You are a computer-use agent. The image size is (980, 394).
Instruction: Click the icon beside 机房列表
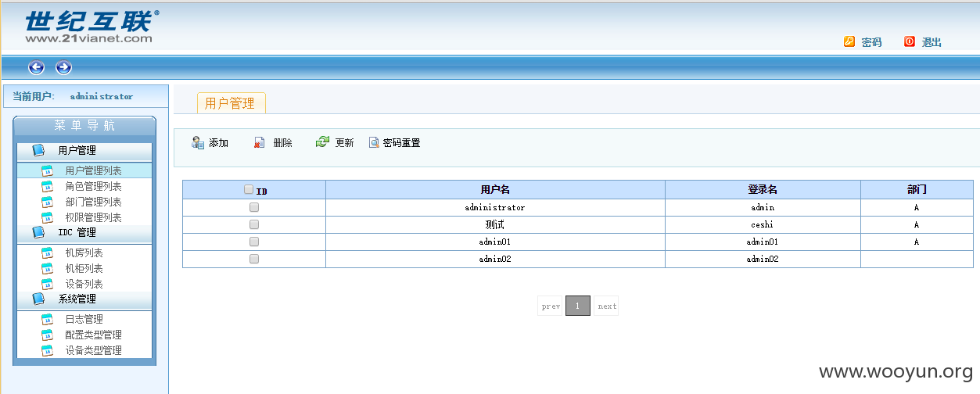(47, 253)
